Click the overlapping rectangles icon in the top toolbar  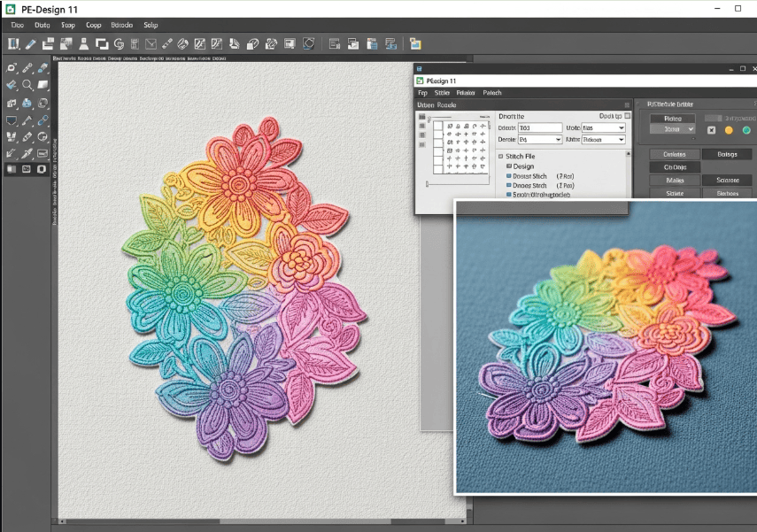[102, 44]
